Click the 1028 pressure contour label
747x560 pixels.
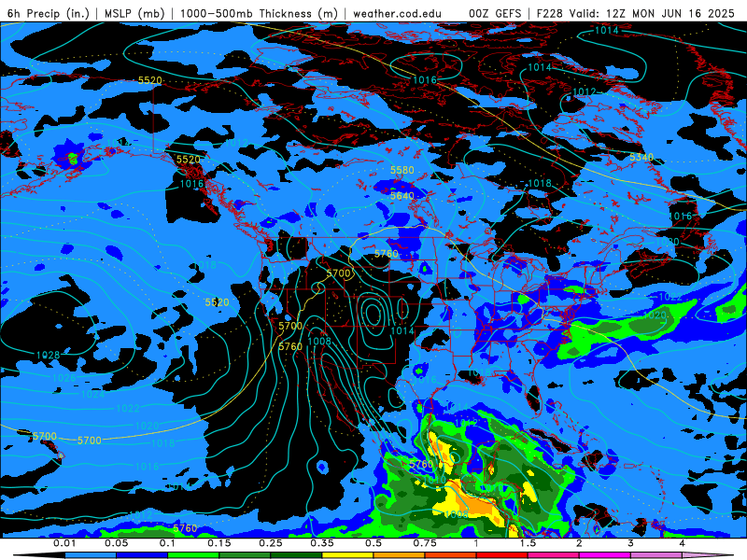tap(49, 355)
